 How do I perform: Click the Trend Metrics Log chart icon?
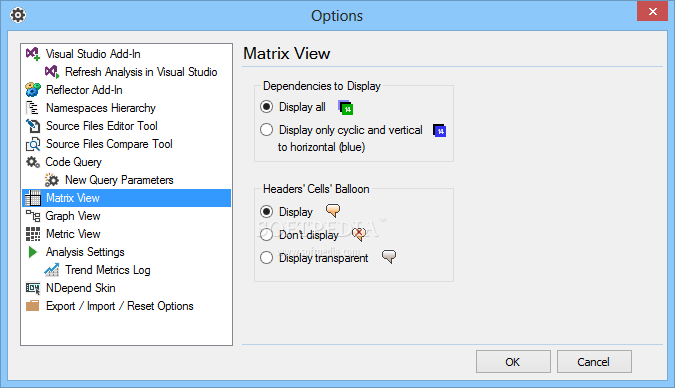click(52, 270)
